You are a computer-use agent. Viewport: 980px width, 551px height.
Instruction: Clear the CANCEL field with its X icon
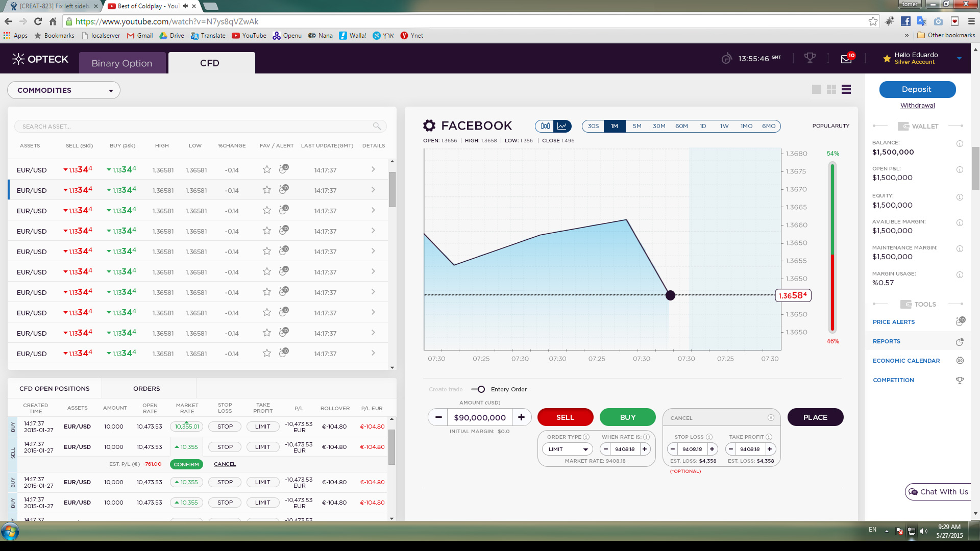coord(771,418)
